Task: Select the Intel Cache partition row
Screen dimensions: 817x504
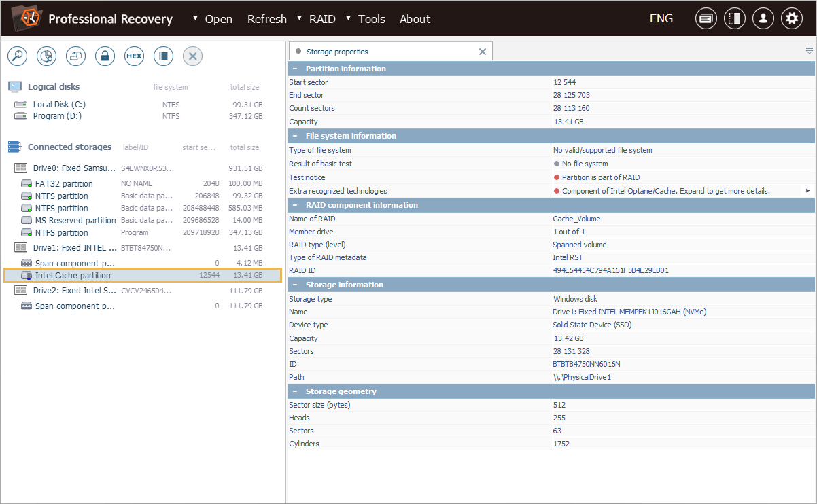Action: pyautogui.click(x=142, y=275)
